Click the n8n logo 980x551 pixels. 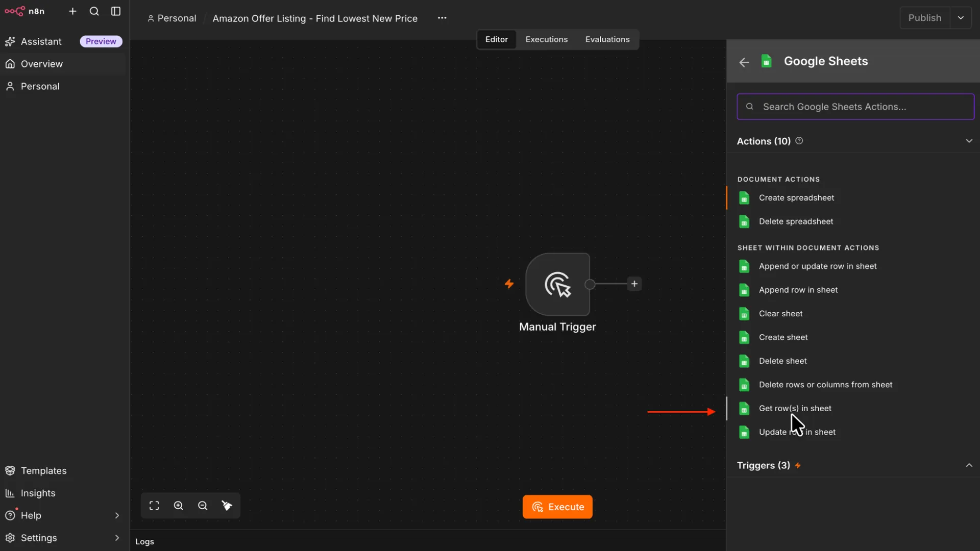tap(24, 11)
